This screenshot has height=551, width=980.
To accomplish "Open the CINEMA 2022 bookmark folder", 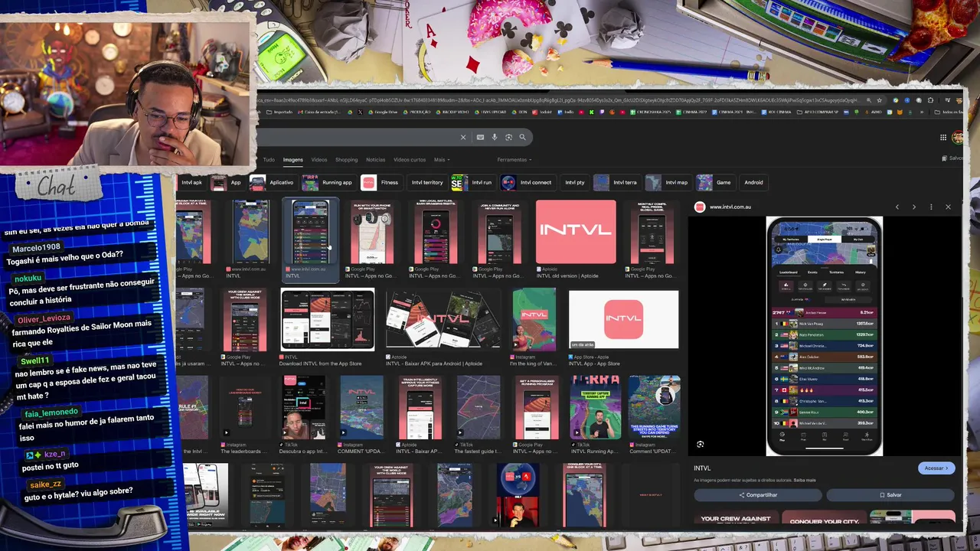I will point(691,112).
